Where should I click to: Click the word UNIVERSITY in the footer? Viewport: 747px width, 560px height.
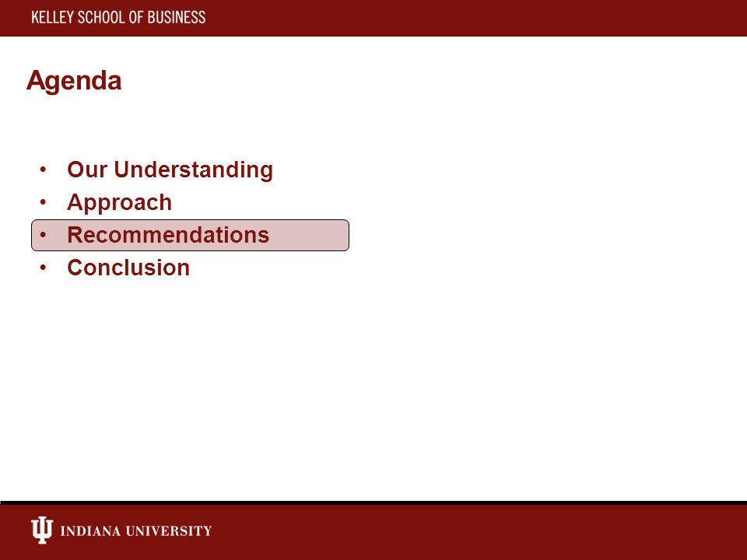tap(168, 531)
